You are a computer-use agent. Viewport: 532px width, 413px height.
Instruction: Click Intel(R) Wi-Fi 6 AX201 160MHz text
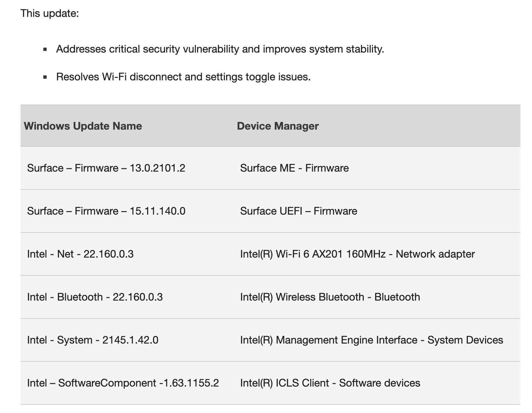click(313, 254)
